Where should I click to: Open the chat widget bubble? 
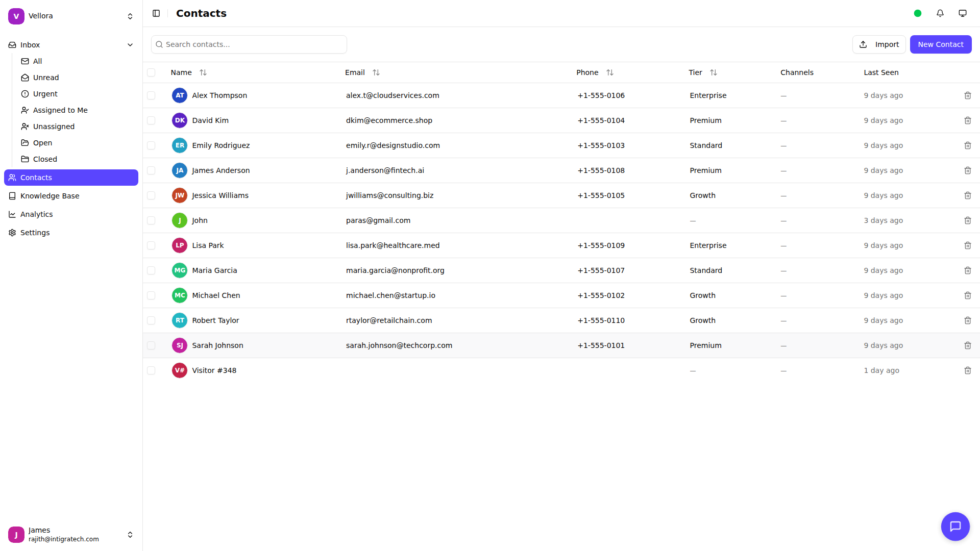point(955,527)
